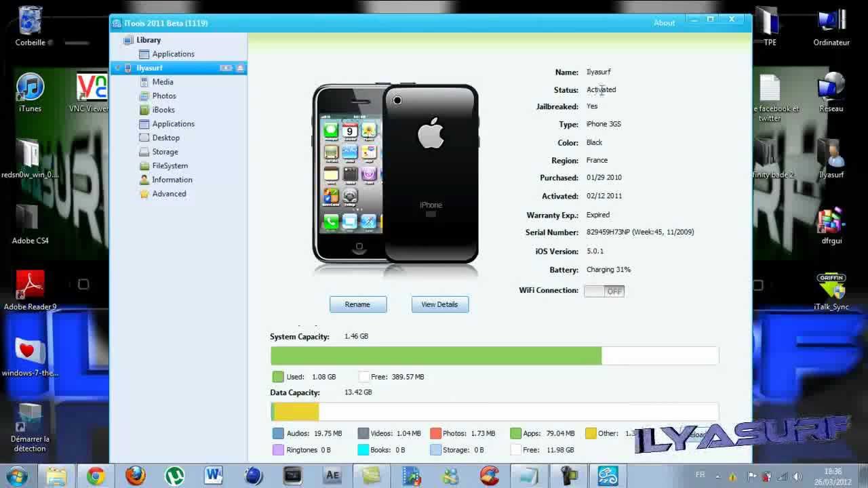The image size is (868, 488).
Task: Open the Desktop section icon
Action: (144, 138)
